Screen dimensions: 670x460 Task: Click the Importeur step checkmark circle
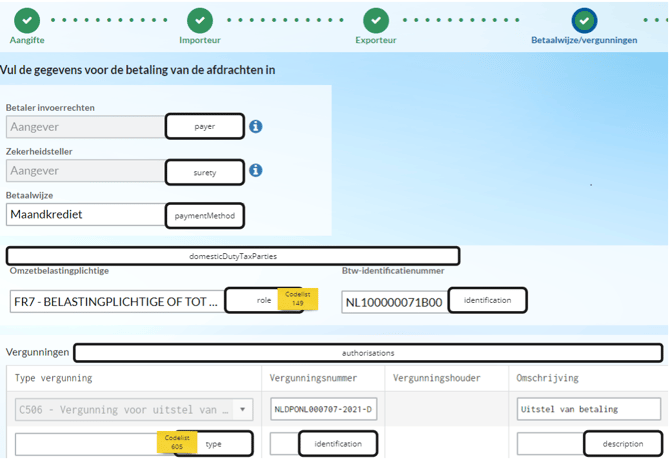pyautogui.click(x=200, y=20)
